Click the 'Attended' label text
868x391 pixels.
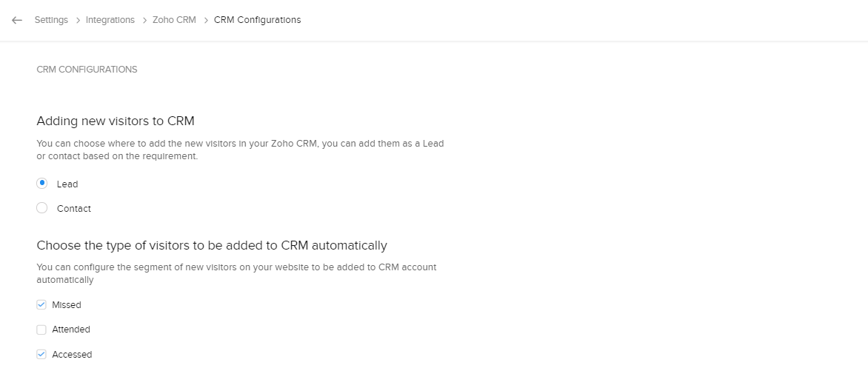[71, 330]
